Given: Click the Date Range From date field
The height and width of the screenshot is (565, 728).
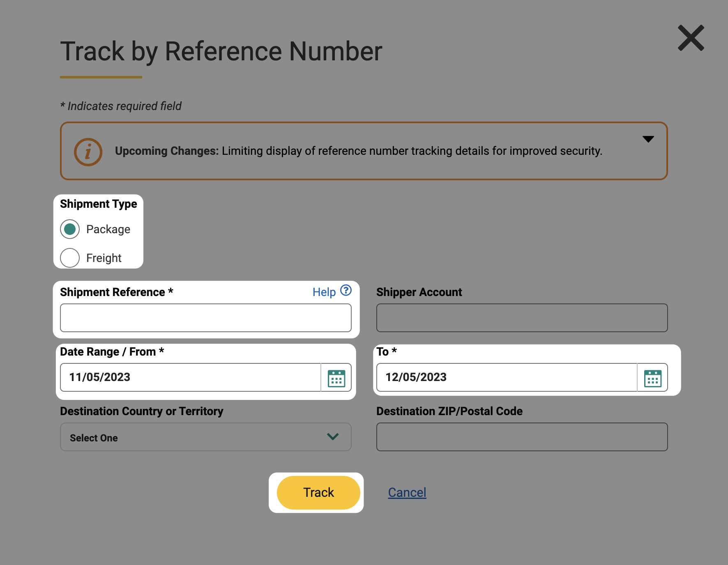Looking at the screenshot, I should pyautogui.click(x=190, y=377).
